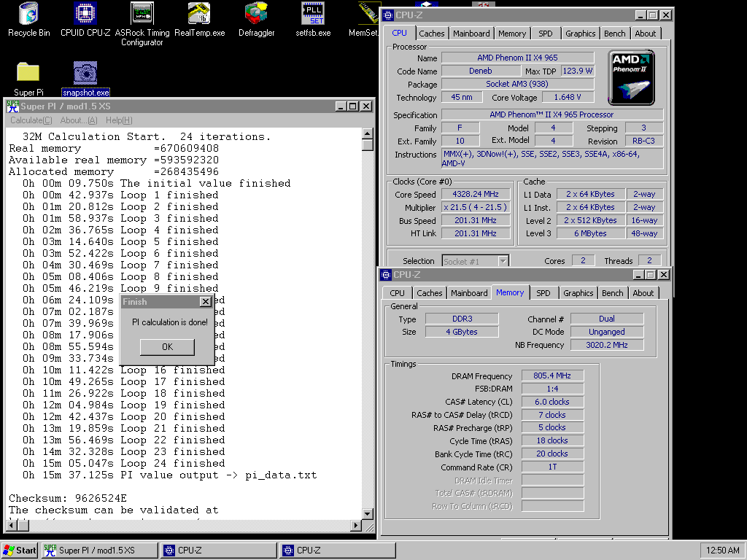Click the AMD Phenom II logo image
The width and height of the screenshot is (747, 560).
pyautogui.click(x=631, y=77)
